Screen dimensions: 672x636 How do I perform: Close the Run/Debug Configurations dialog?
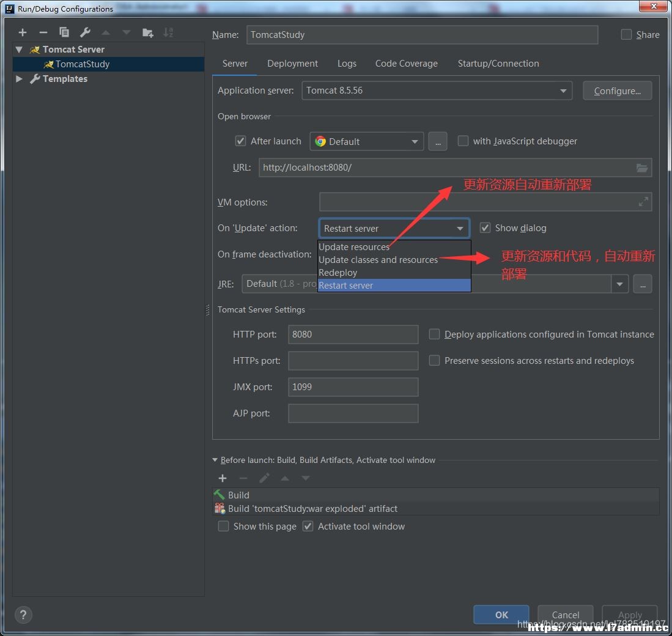pyautogui.click(x=654, y=6)
